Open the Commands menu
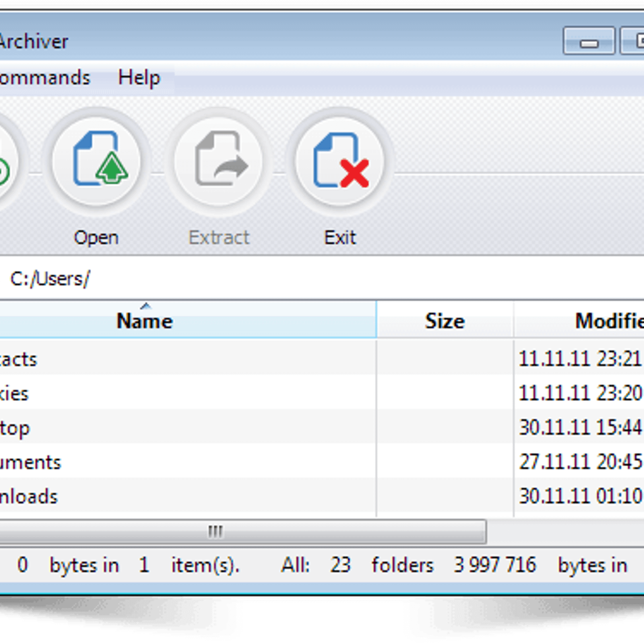The height and width of the screenshot is (644, 644). [x=45, y=78]
